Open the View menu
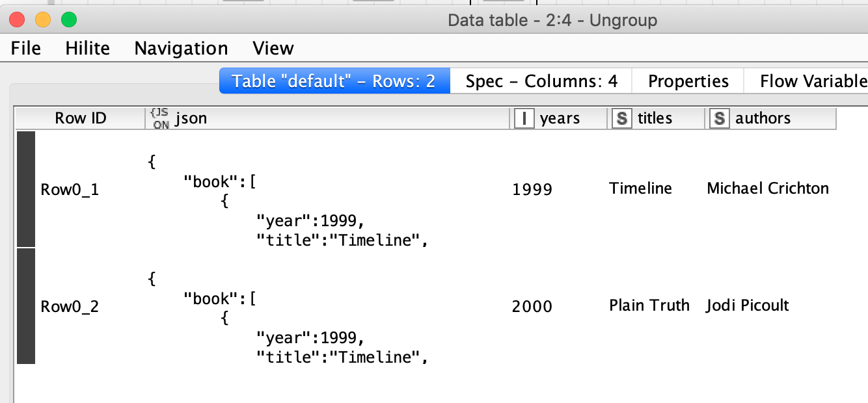The width and height of the screenshot is (868, 403). tap(273, 48)
